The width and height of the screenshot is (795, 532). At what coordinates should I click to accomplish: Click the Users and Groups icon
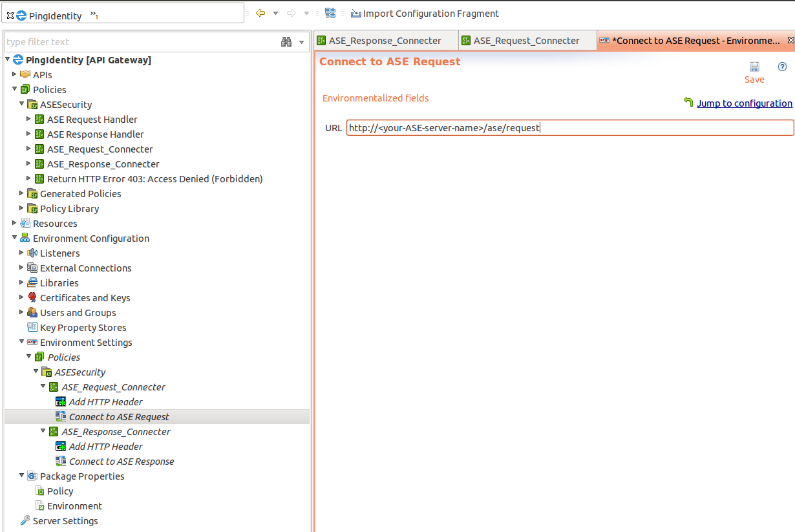(x=32, y=313)
